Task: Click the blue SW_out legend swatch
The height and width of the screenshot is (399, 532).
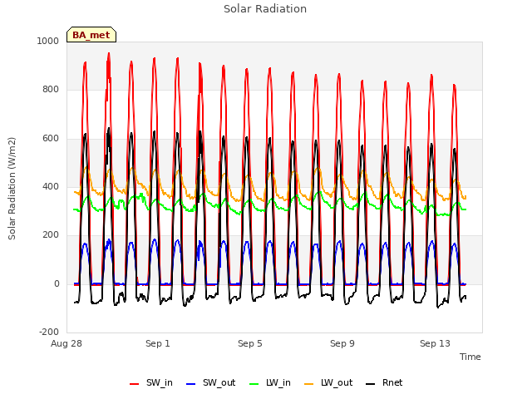Action: 191,384
